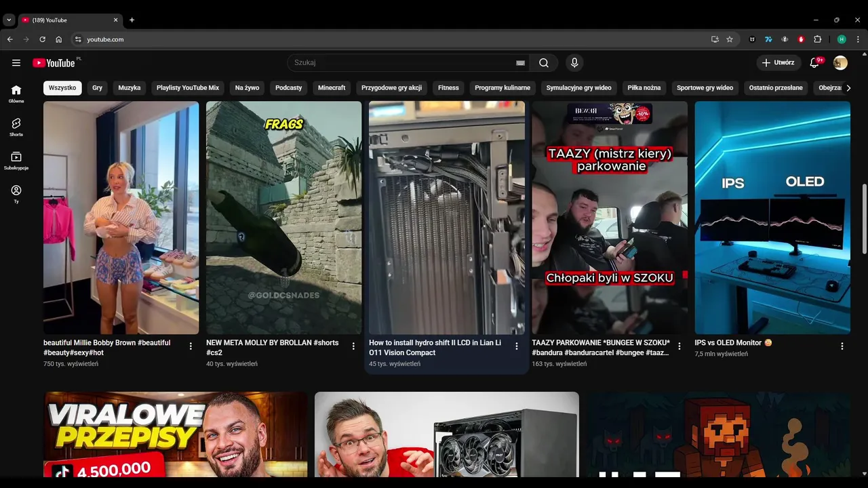Open the FRAGS CS2 short thumbnail
The height and width of the screenshot is (488, 868).
pyautogui.click(x=284, y=218)
